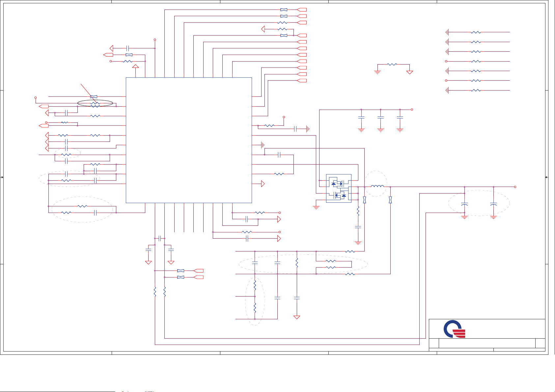Select the dual MOSFET package symbol
555x392 pixels.
(339, 188)
